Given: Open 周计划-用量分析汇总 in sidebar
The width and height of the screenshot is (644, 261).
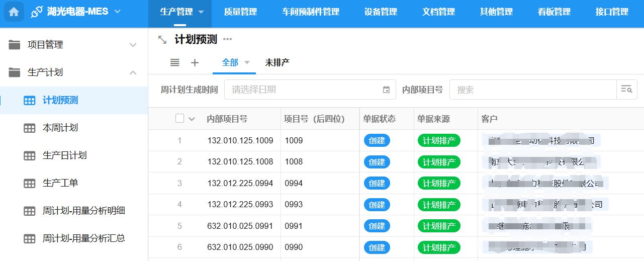Looking at the screenshot, I should pos(83,238).
